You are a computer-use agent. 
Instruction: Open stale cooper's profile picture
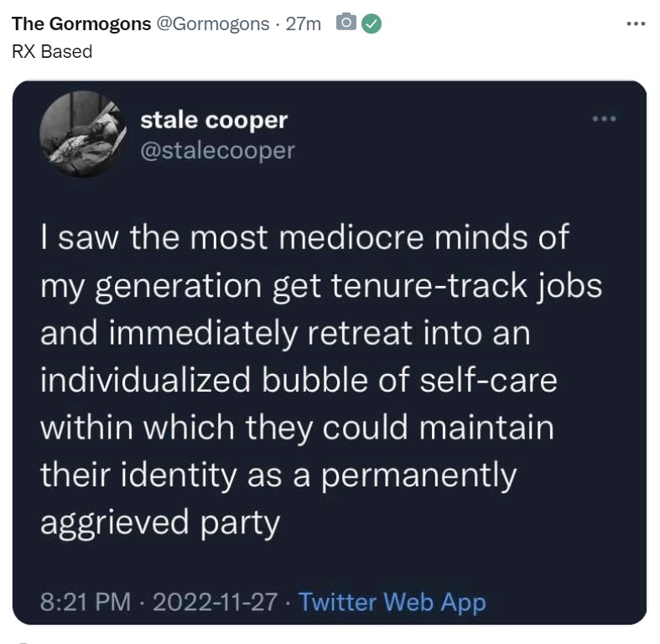coord(83,134)
